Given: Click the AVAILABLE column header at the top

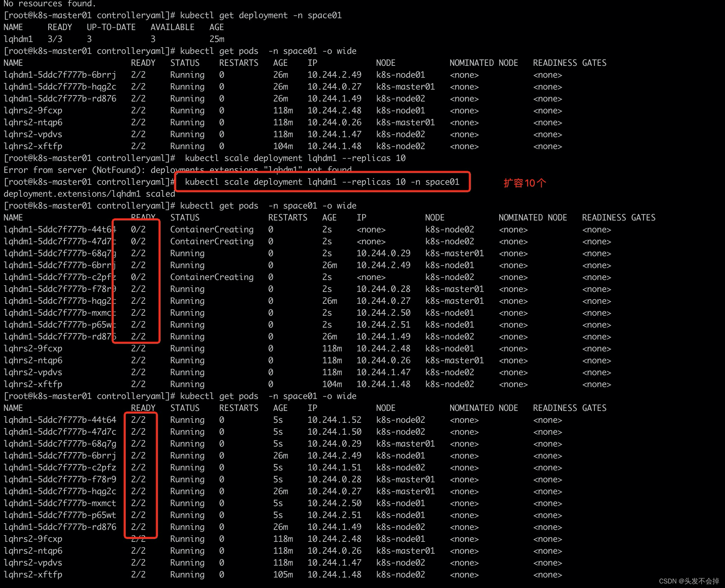Looking at the screenshot, I should 172,27.
